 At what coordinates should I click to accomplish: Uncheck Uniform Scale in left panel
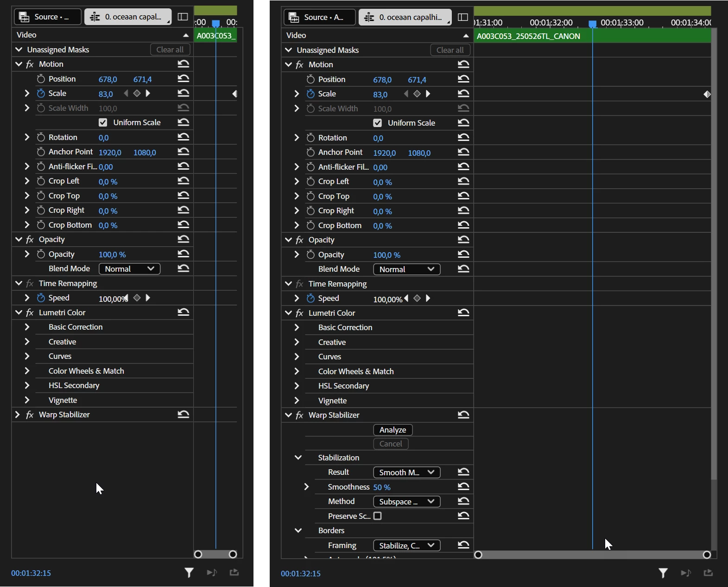(103, 122)
